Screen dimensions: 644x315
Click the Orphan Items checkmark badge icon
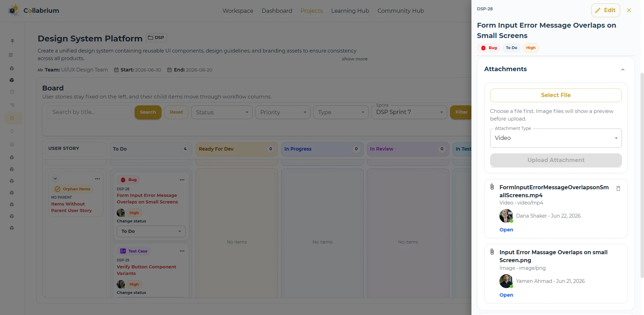click(58, 189)
